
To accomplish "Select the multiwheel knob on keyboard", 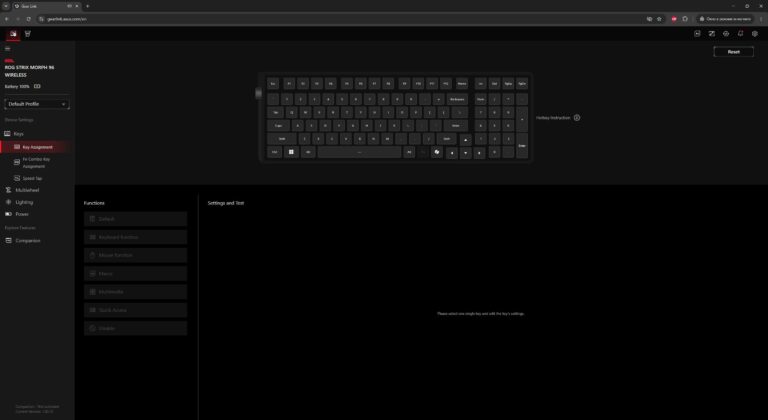I will point(259,93).
